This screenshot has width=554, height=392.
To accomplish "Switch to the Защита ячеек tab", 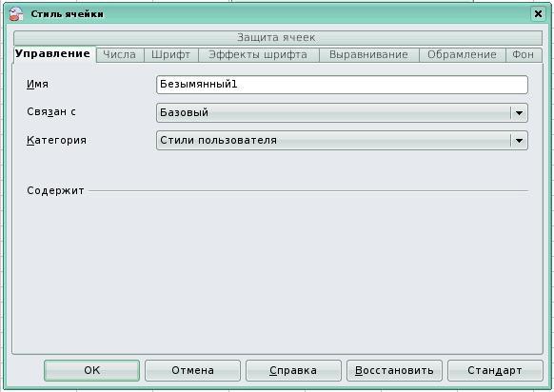I will coord(278,38).
